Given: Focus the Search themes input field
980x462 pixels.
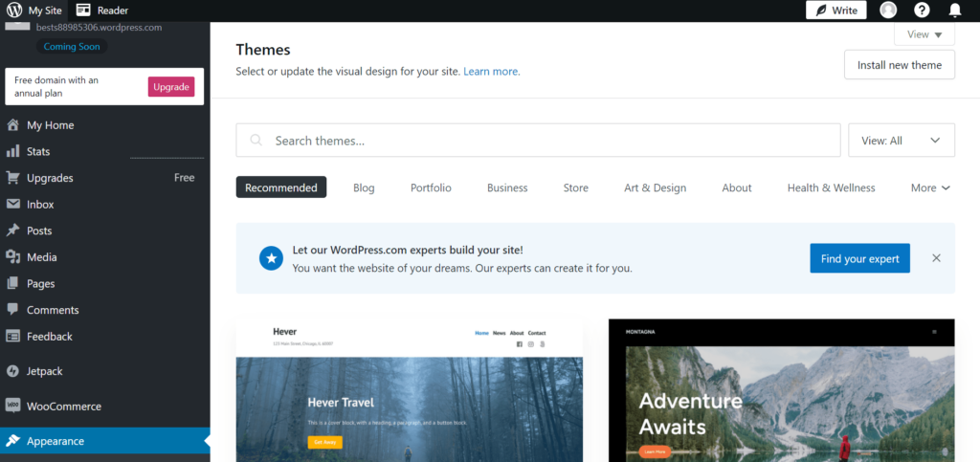Looking at the screenshot, I should coord(538,141).
